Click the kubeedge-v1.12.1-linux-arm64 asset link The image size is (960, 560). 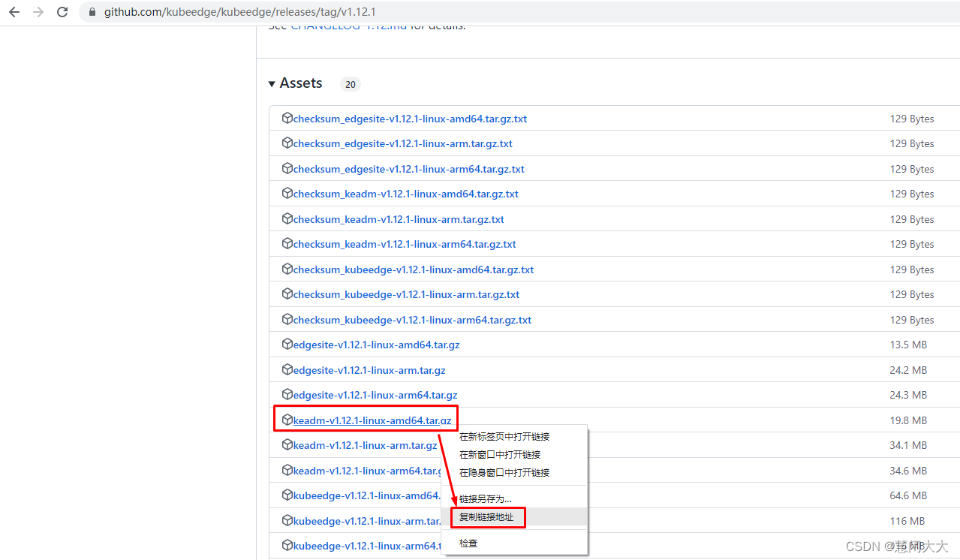(x=368, y=546)
